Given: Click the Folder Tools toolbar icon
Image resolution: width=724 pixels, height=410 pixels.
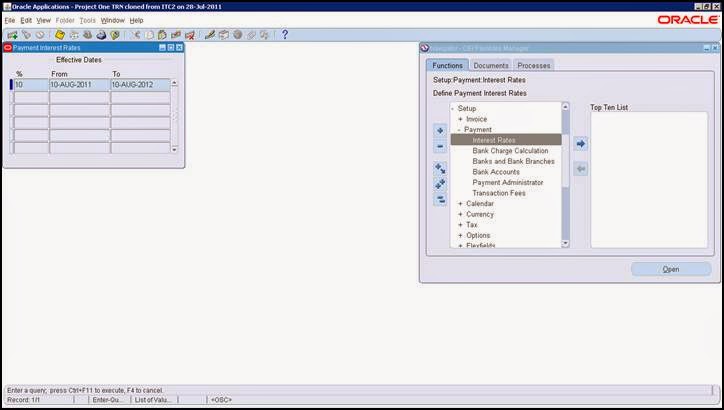Looking at the screenshot, I should pyautogui.click(x=265, y=35).
